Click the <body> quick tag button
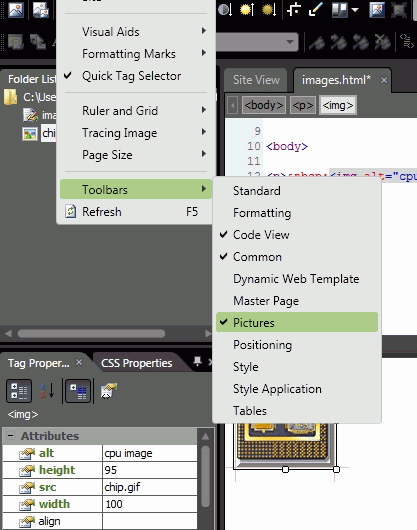The image size is (417, 530). (264, 105)
